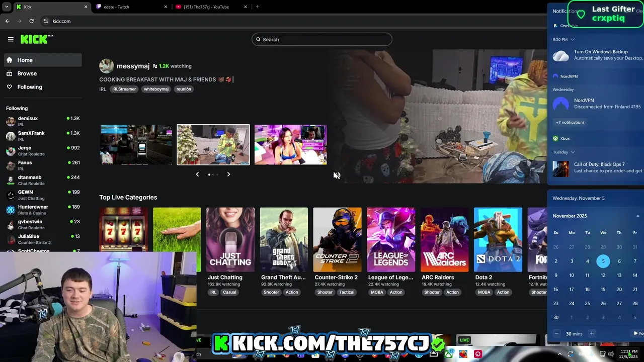644x362 pixels.
Task: Collapse the 9:20 PM notification group
Action: coord(573,39)
